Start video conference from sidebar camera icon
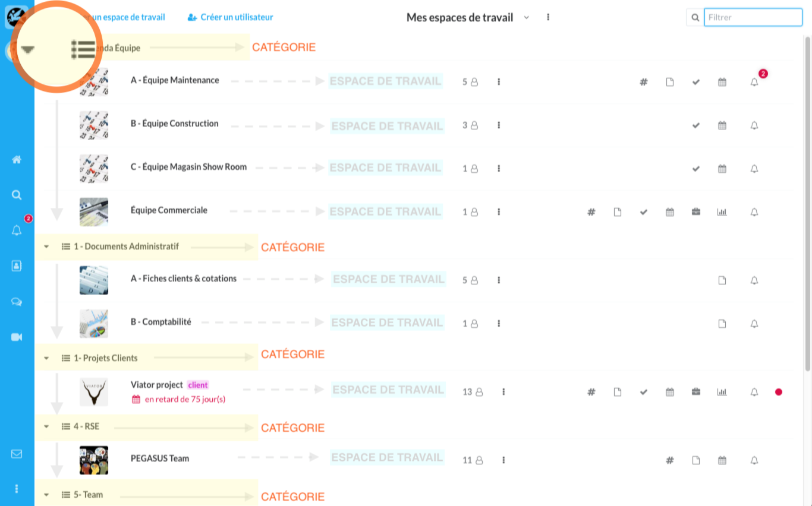The width and height of the screenshot is (812, 506). click(17, 337)
